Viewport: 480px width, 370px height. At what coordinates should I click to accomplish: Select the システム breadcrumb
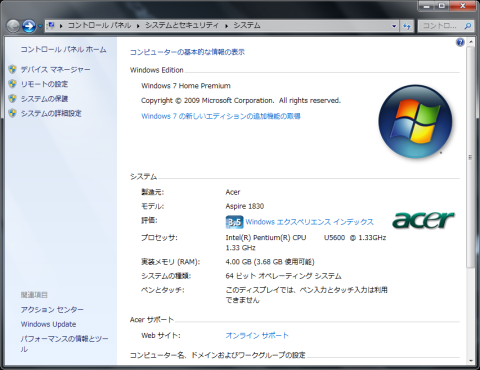(247, 25)
